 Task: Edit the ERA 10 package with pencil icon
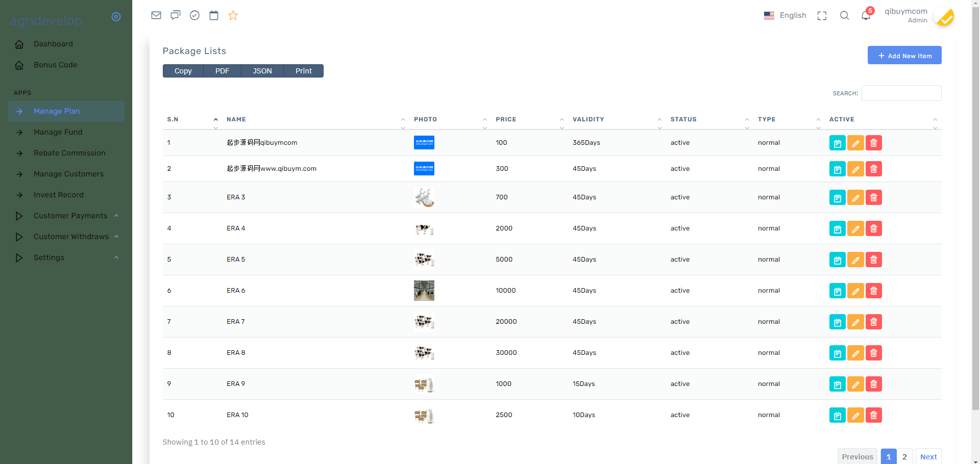click(x=855, y=415)
